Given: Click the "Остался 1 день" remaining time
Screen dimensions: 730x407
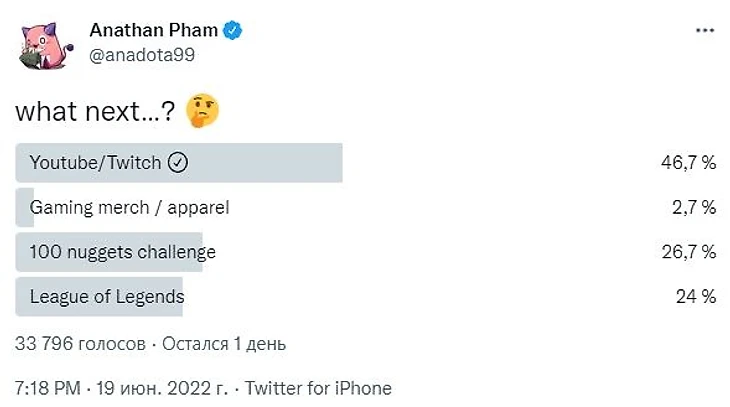Looking at the screenshot, I should coord(223,344).
